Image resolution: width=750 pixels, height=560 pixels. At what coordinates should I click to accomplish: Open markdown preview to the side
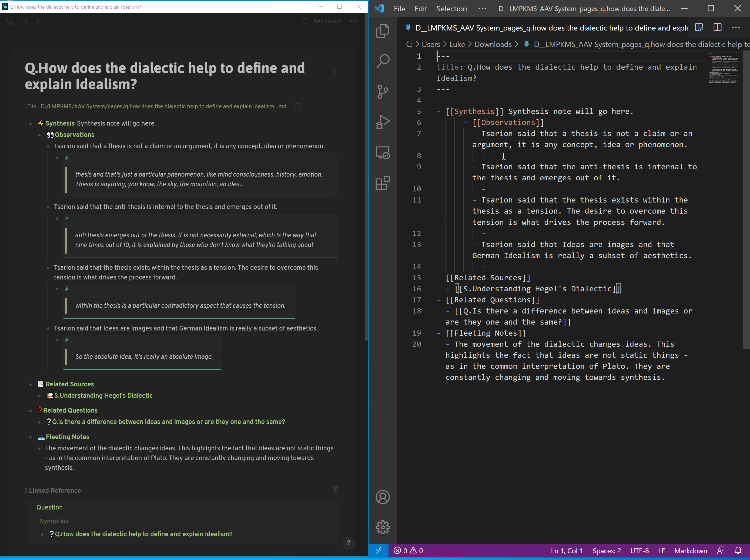point(699,28)
